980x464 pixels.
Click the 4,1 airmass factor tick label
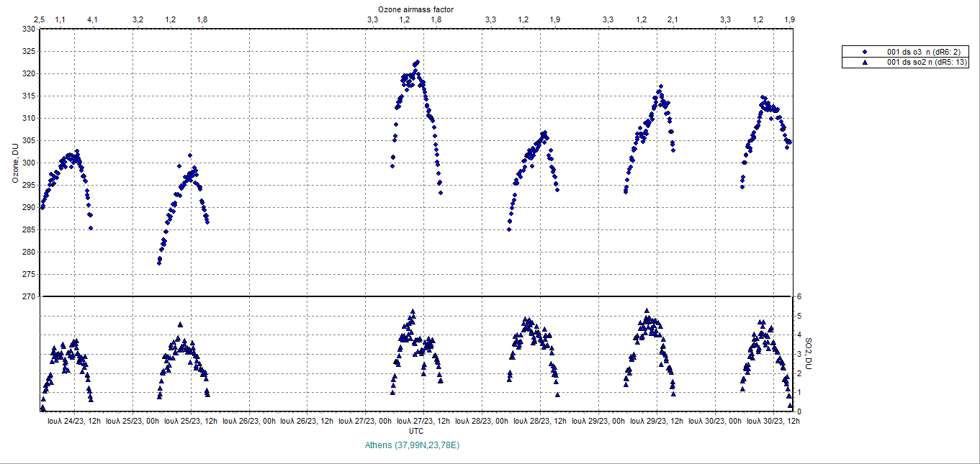coord(92,19)
